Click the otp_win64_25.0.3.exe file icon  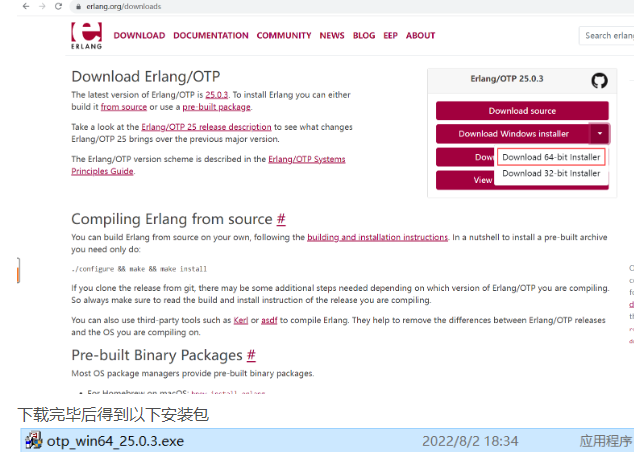click(33, 440)
